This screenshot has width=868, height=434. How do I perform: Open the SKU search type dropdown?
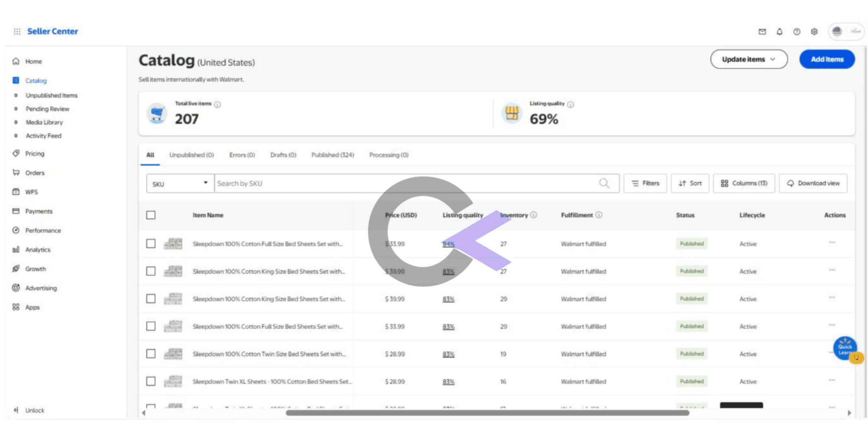click(x=180, y=184)
